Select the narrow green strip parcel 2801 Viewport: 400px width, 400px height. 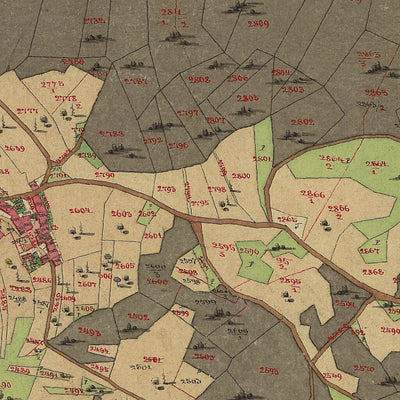(x=262, y=159)
